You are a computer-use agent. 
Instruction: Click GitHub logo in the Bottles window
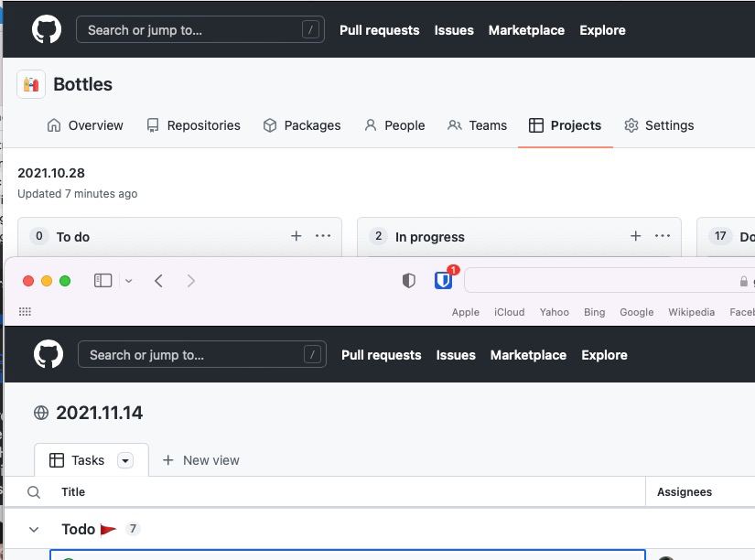[x=47, y=29]
